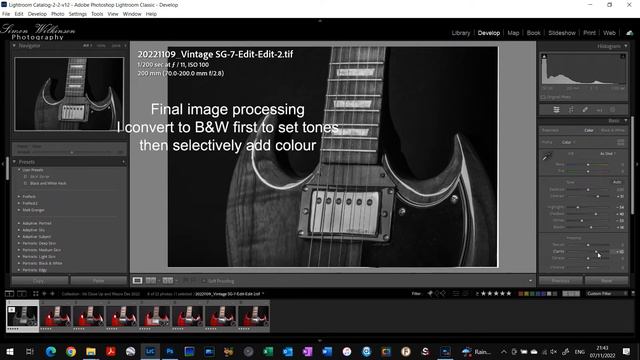
Task: Click the Highlights slider handle
Action: coord(578,207)
